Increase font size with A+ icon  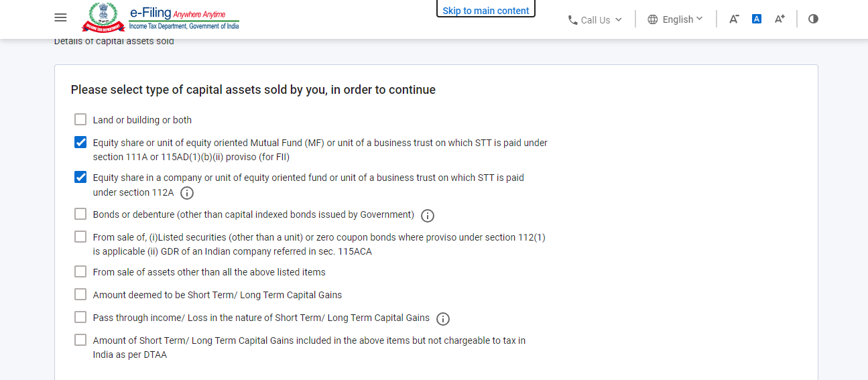[x=780, y=19]
